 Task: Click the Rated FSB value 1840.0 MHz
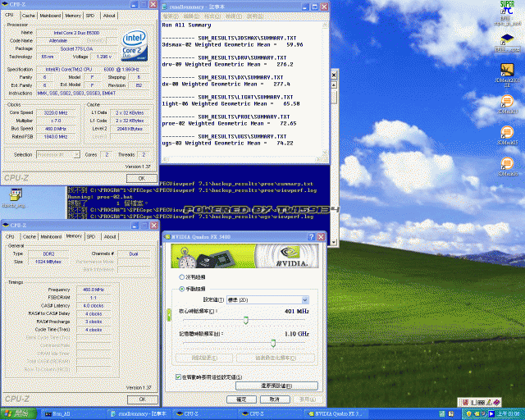(x=56, y=137)
